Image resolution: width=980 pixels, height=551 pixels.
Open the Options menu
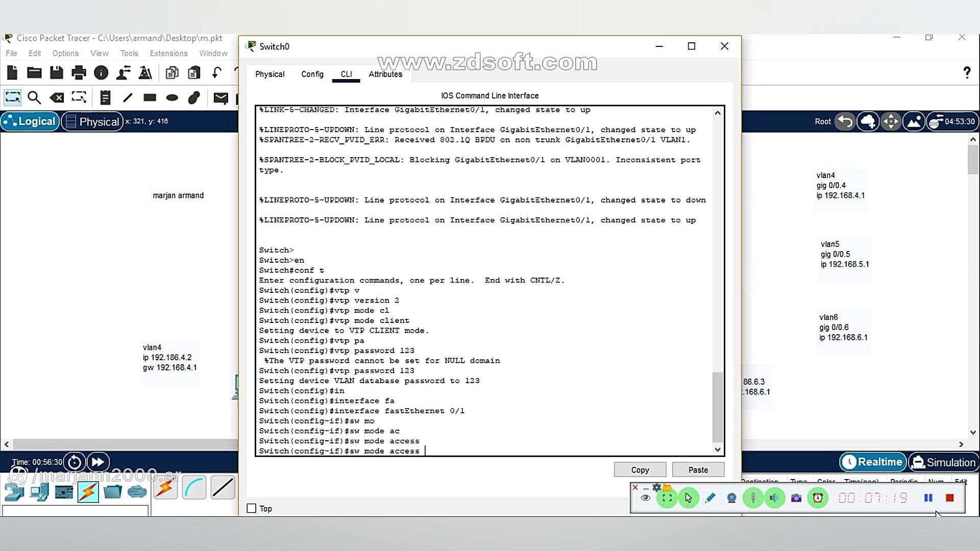coord(65,53)
